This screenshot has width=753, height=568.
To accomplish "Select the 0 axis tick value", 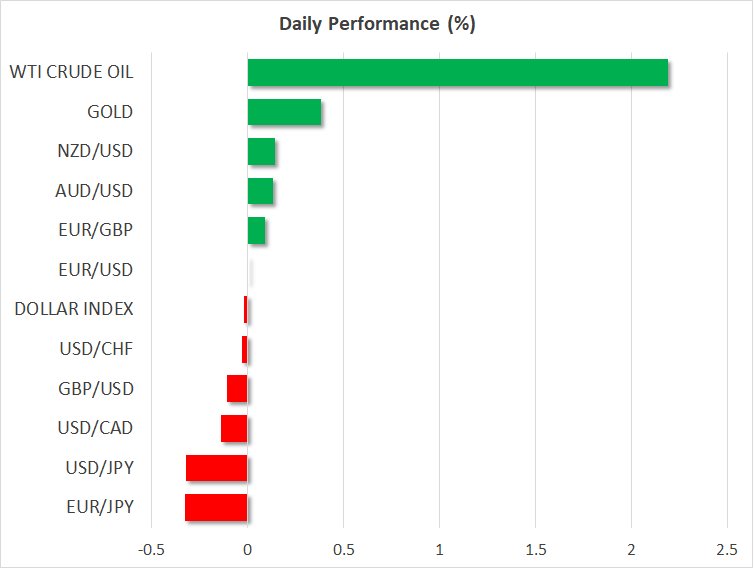I will click(x=247, y=550).
